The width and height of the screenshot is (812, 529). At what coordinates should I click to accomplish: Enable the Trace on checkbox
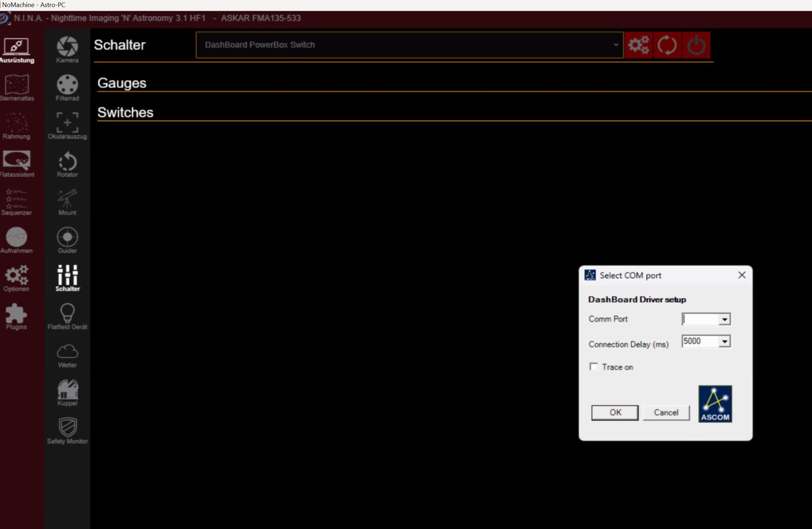click(594, 367)
